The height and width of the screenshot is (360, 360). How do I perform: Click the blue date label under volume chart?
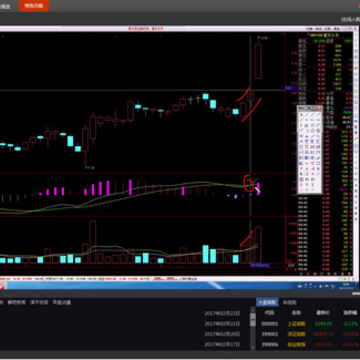pyautogui.click(x=260, y=265)
